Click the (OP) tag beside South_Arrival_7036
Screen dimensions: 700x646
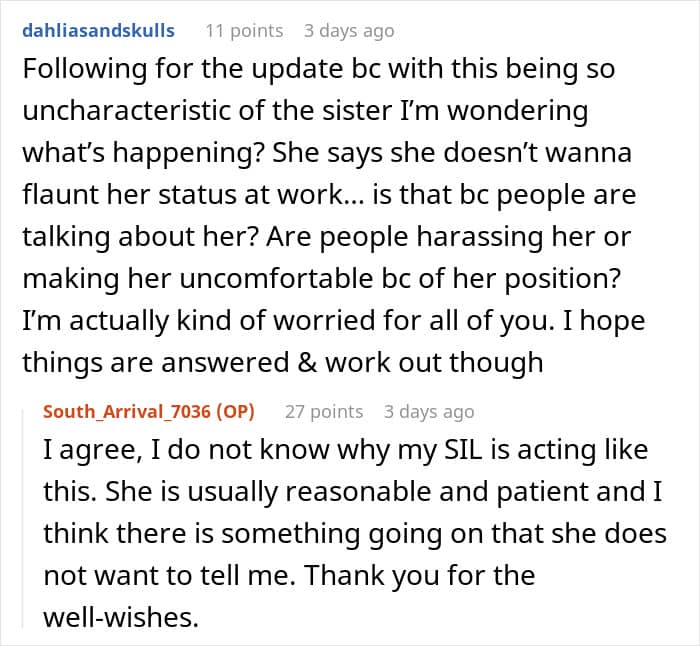pyautogui.click(x=236, y=412)
